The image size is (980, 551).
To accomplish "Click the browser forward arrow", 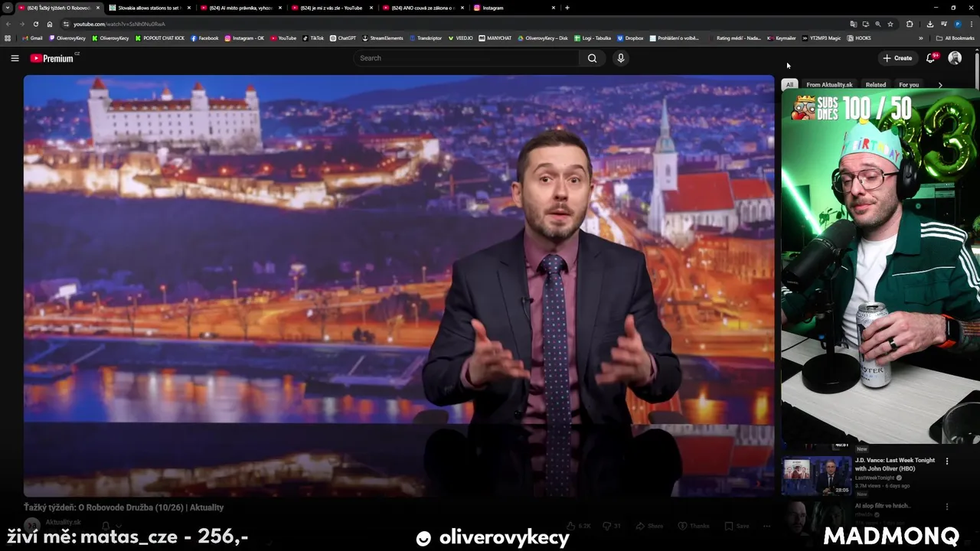I will tap(22, 24).
